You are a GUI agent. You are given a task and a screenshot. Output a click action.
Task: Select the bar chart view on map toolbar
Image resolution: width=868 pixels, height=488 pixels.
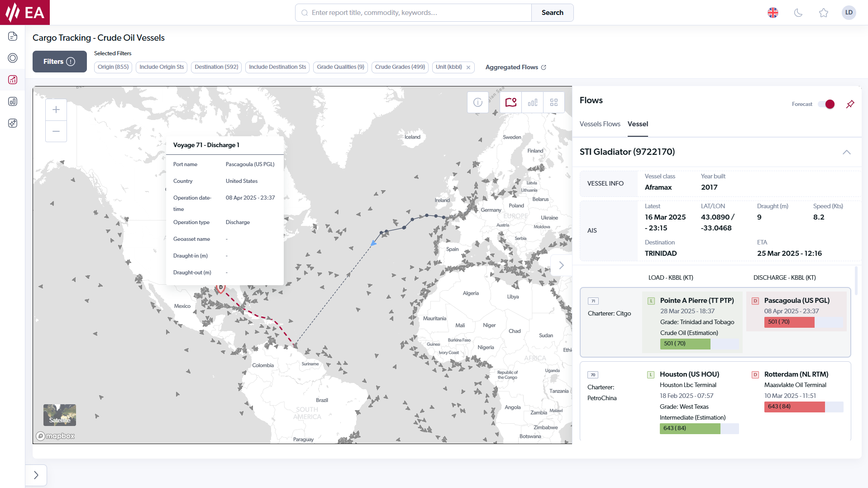click(532, 102)
